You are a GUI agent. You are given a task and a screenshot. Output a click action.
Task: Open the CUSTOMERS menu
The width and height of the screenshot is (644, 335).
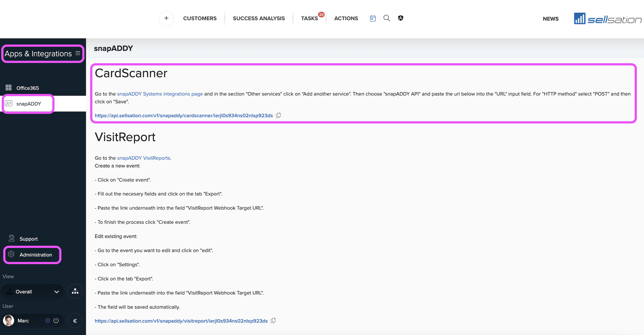click(200, 18)
